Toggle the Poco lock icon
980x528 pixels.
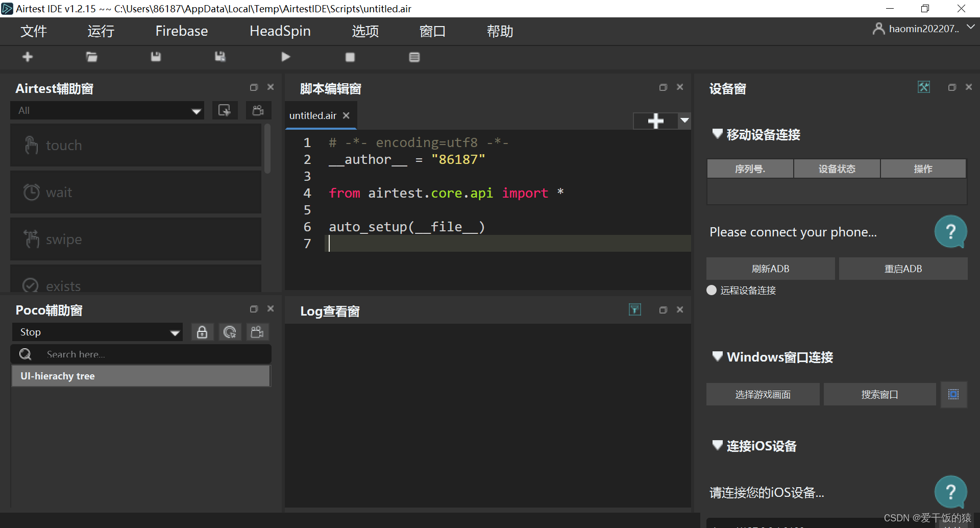202,332
